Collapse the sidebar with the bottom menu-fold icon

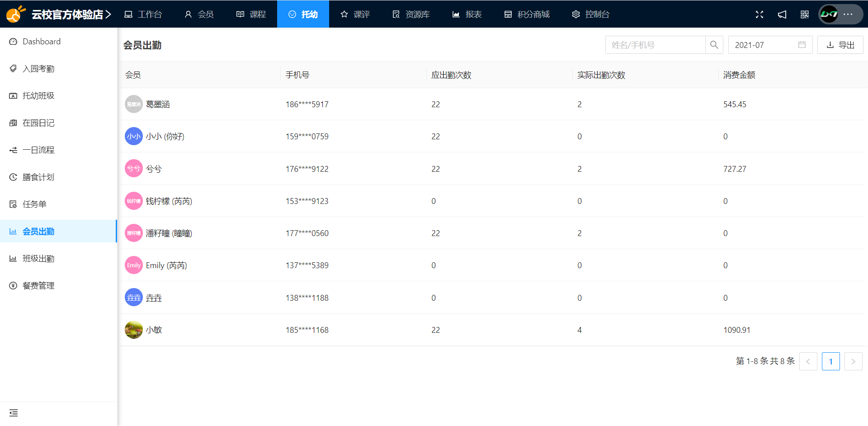(14, 413)
